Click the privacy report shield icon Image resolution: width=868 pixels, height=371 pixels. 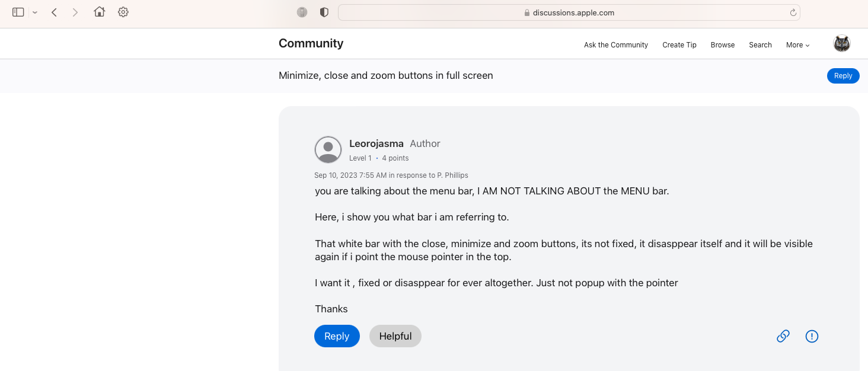[324, 12]
